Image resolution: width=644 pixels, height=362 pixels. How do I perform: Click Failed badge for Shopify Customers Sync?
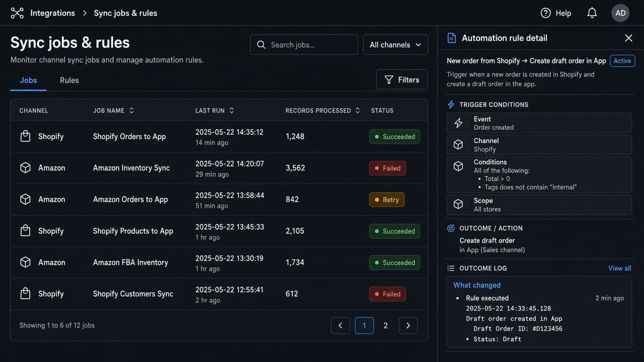pos(387,294)
